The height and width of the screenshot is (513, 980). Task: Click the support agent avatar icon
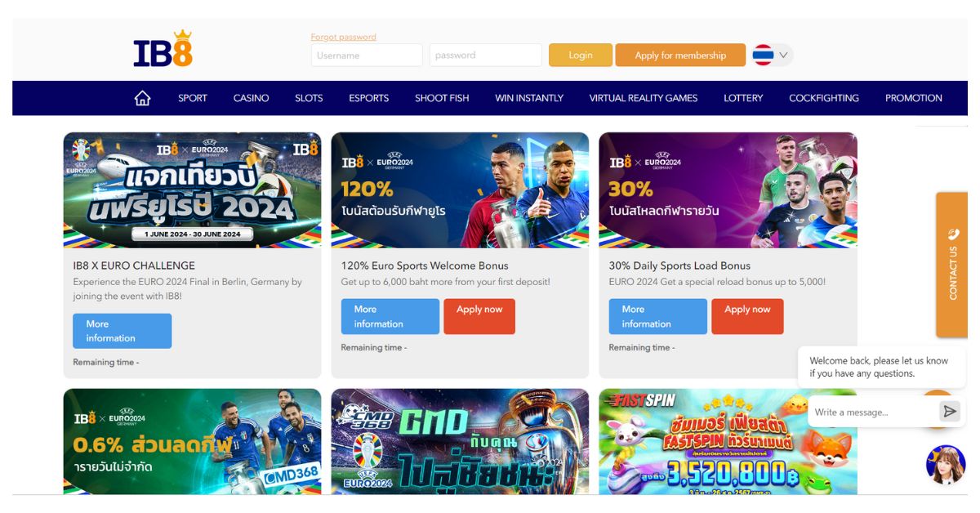coord(946,465)
